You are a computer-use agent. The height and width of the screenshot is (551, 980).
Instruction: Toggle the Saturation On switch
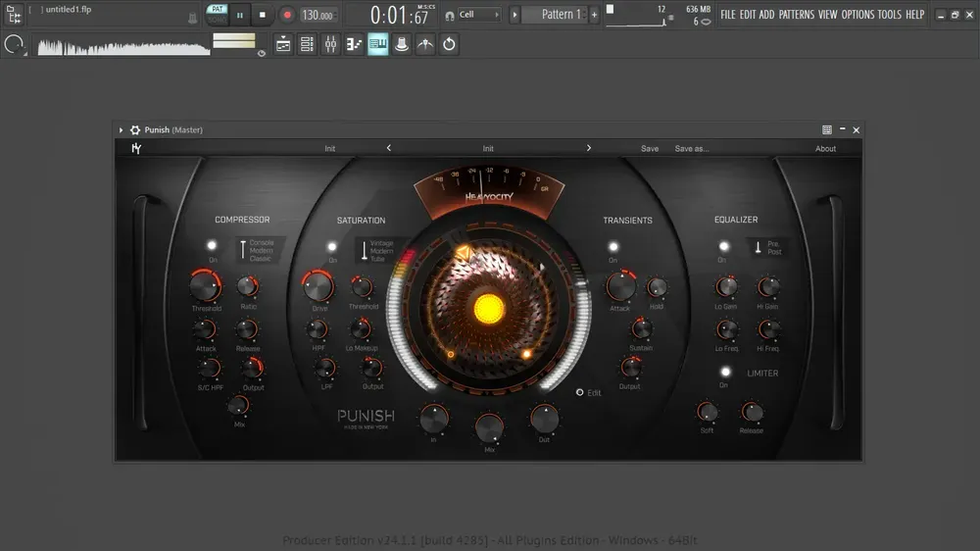click(332, 246)
